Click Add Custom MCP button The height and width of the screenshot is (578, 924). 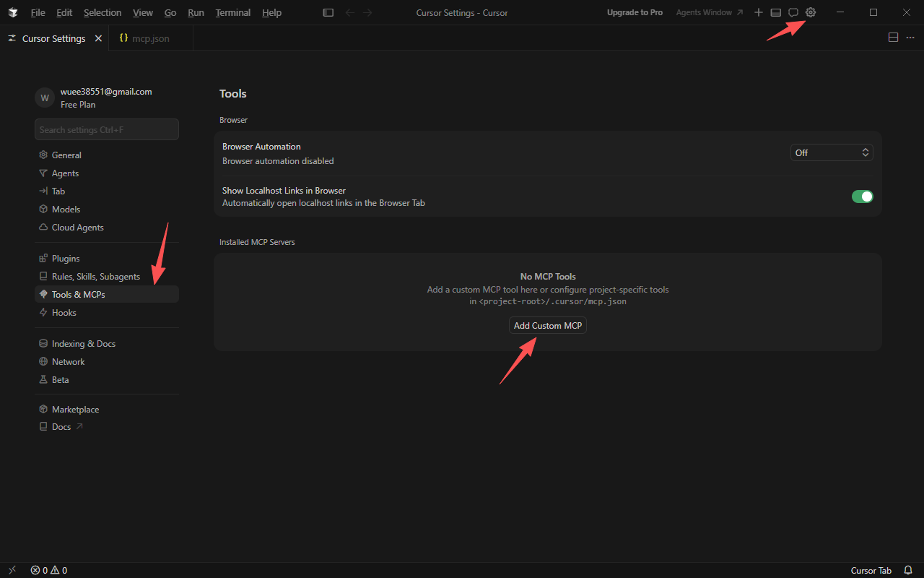click(x=548, y=326)
